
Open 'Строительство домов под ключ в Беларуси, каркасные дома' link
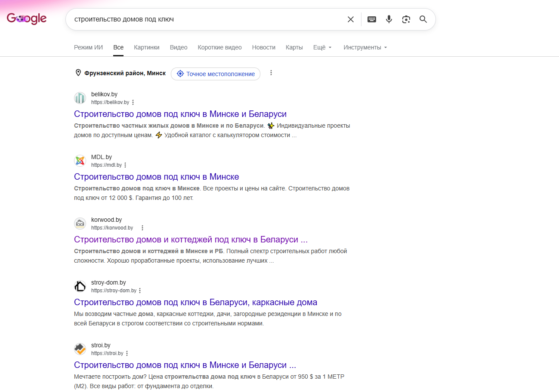(196, 302)
